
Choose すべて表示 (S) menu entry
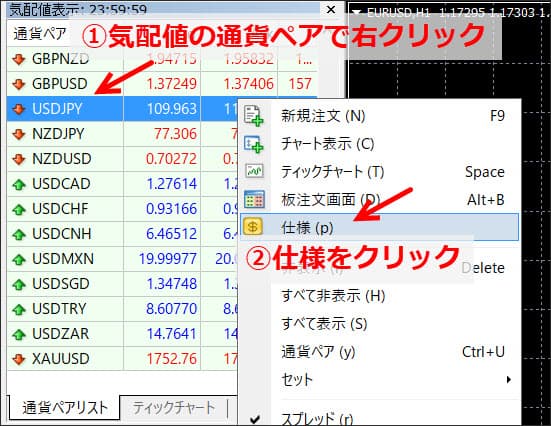pos(380,323)
